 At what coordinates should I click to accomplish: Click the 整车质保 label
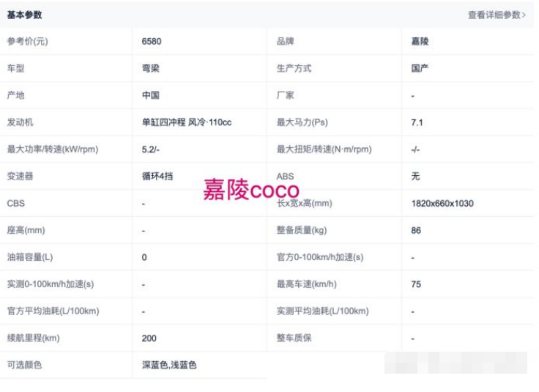[x=294, y=338]
